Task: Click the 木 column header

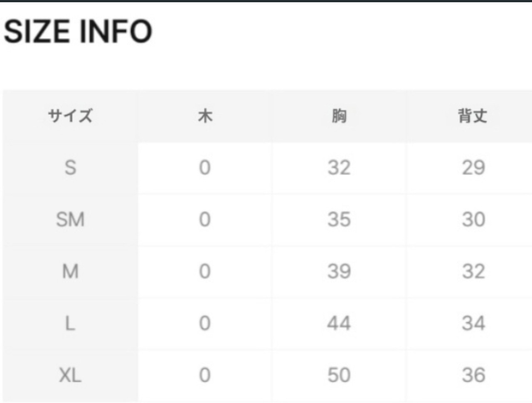Action: (205, 116)
